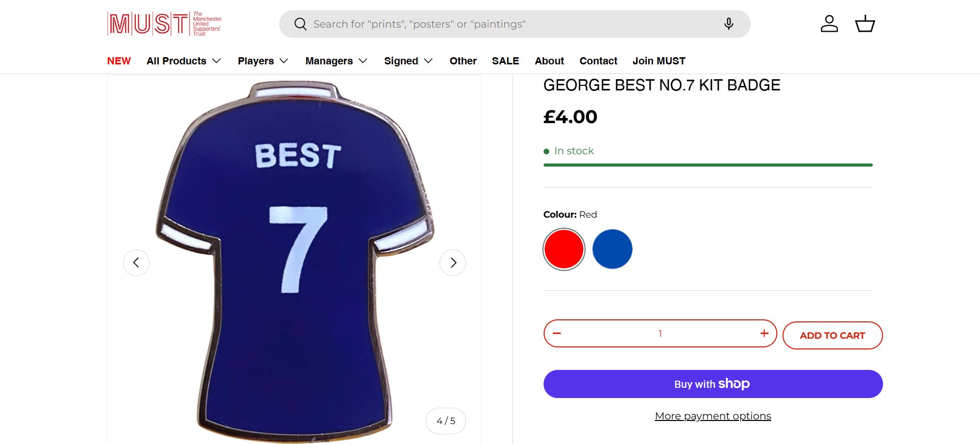
Task: Click the MUST logo
Action: click(x=164, y=24)
